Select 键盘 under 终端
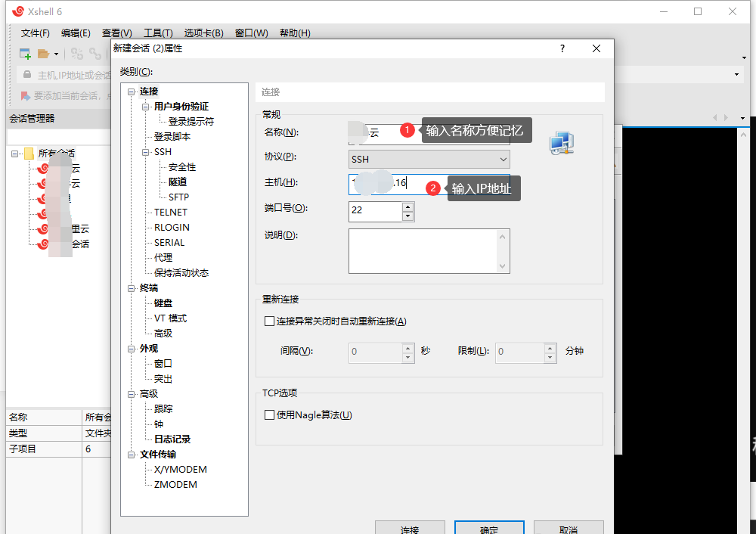The width and height of the screenshot is (756, 534). (163, 303)
